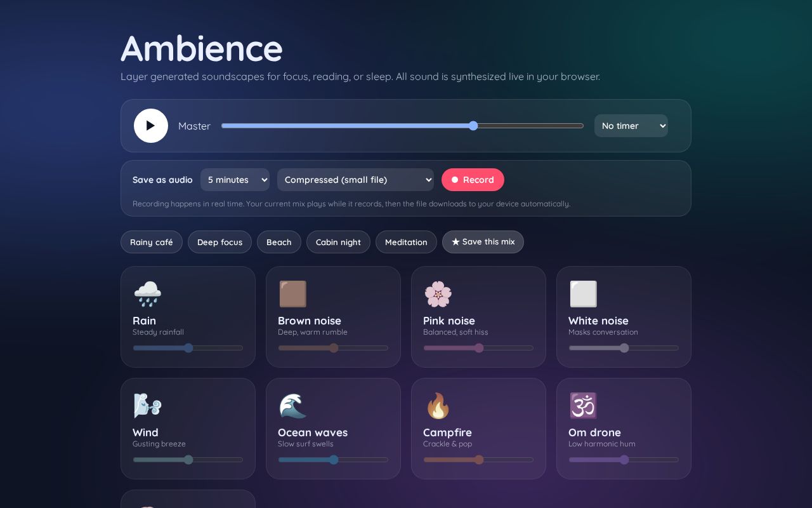
Task: Open the audio format dropdown
Action: tap(355, 180)
